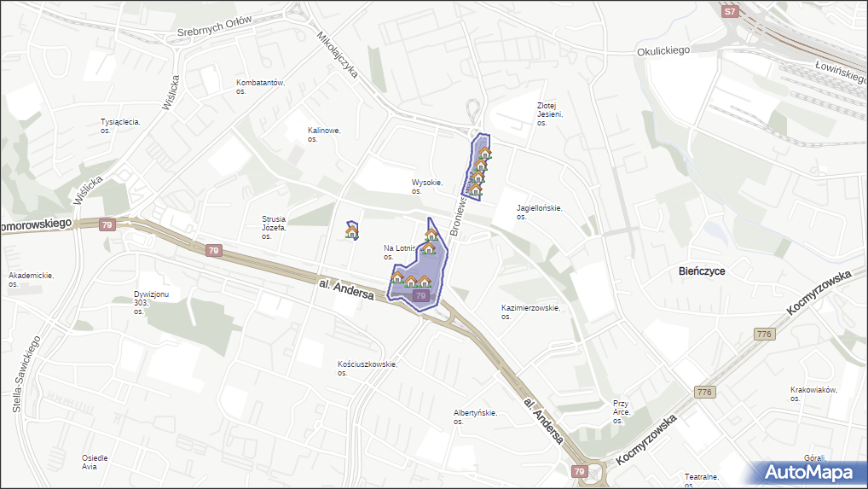The height and width of the screenshot is (489, 868).
Task: Click the Kościuszkowskie os. label
Action: tap(367, 368)
